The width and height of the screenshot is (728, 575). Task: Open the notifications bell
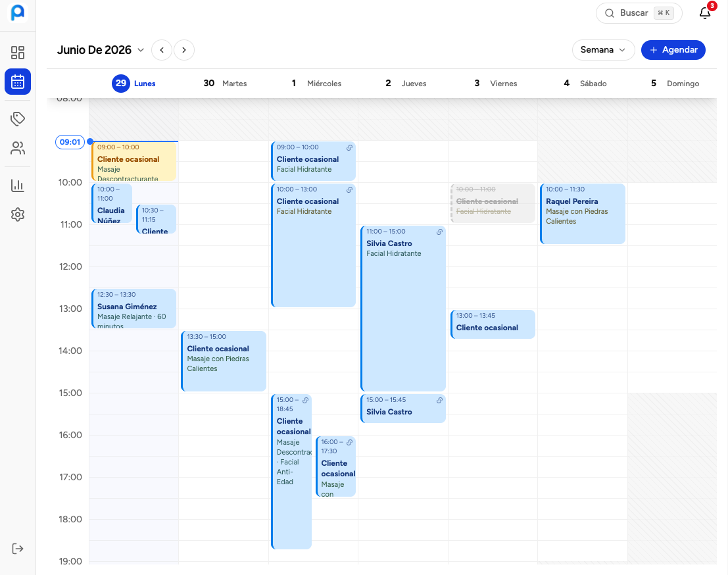click(705, 13)
